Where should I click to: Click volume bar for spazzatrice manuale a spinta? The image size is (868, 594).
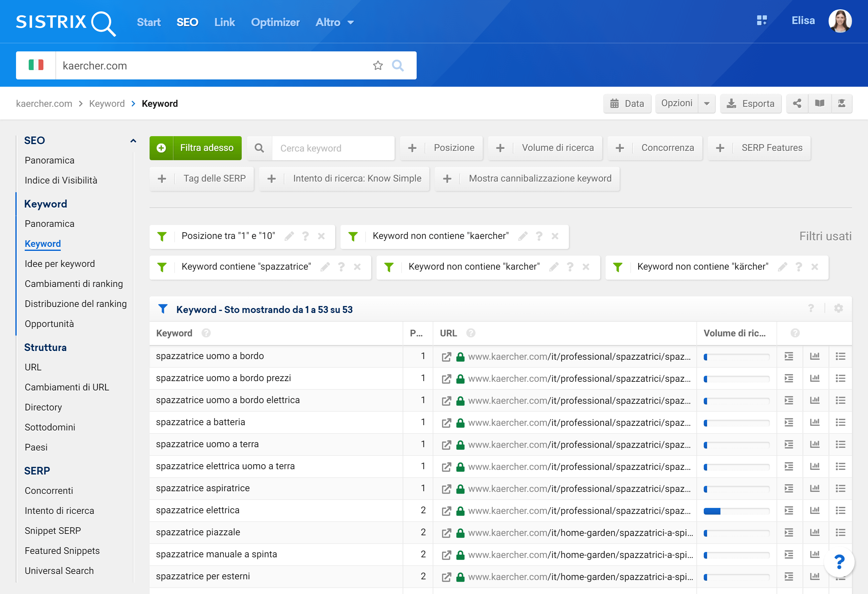click(x=736, y=555)
